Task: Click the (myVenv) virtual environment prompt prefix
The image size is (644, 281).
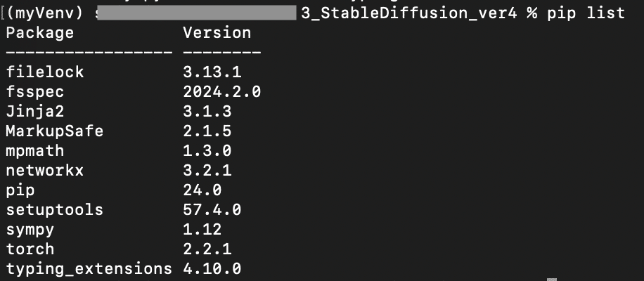Action: coord(46,13)
